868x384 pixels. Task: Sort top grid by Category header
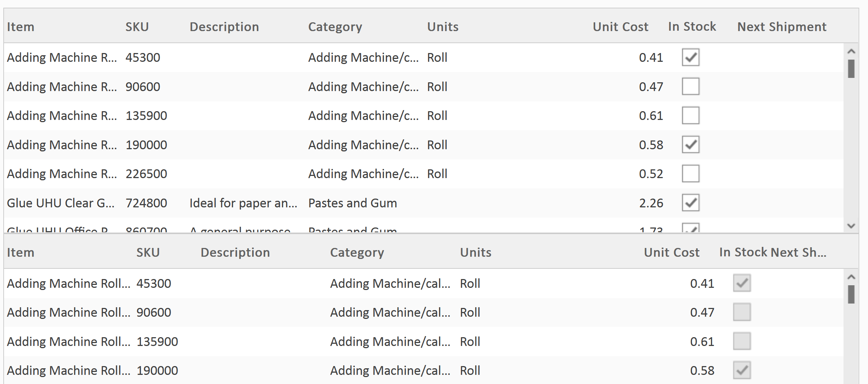335,27
